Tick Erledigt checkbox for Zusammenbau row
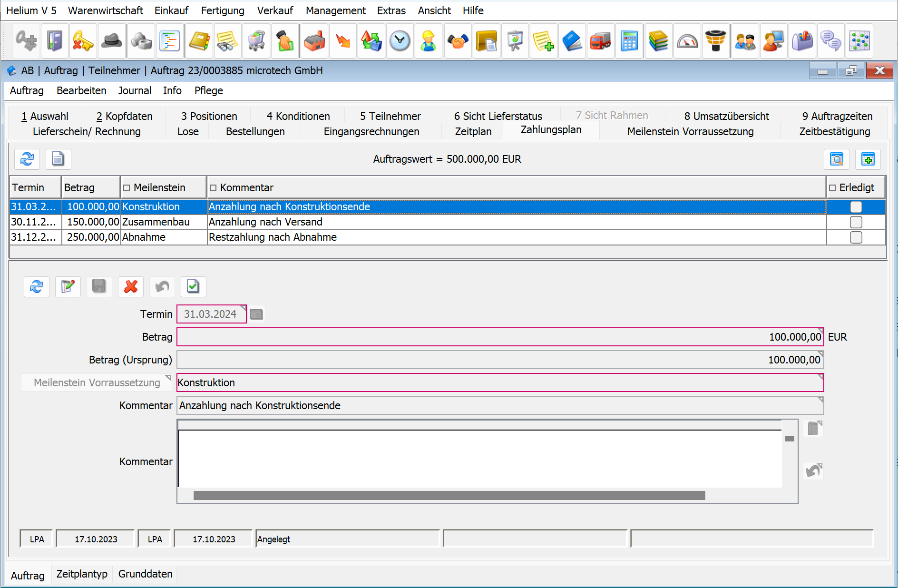 point(856,222)
